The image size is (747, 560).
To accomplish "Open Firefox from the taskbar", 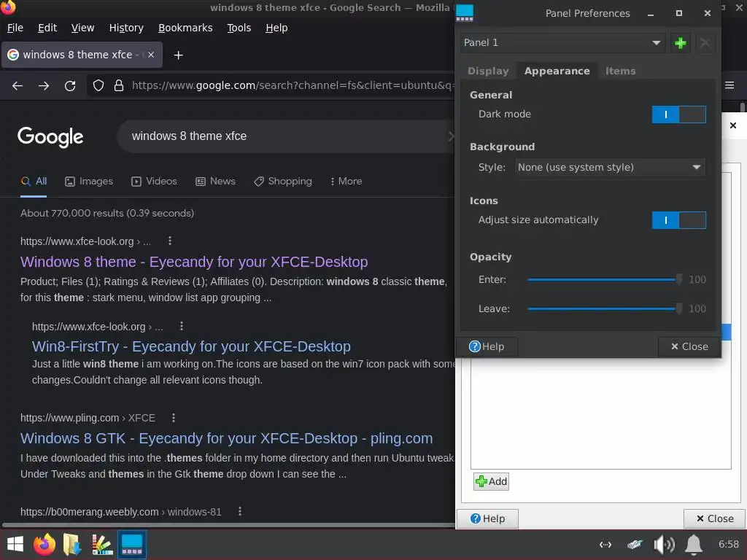I will coord(44,544).
